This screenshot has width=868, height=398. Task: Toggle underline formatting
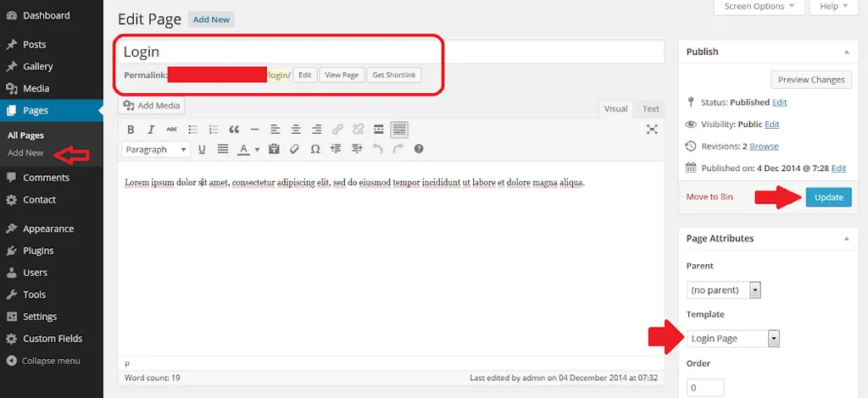click(202, 149)
